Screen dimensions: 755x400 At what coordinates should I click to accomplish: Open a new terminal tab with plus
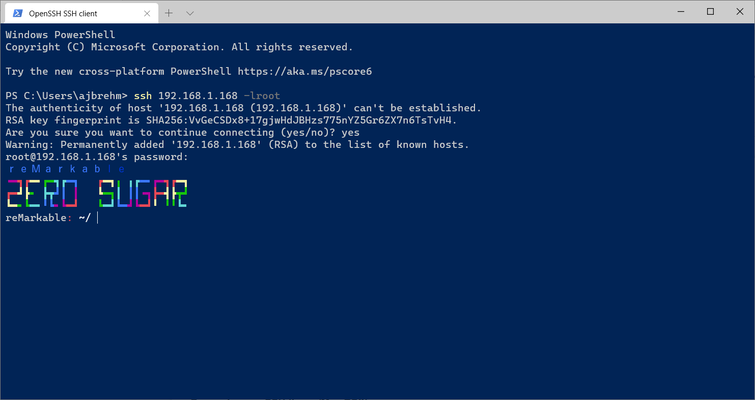[x=169, y=13]
